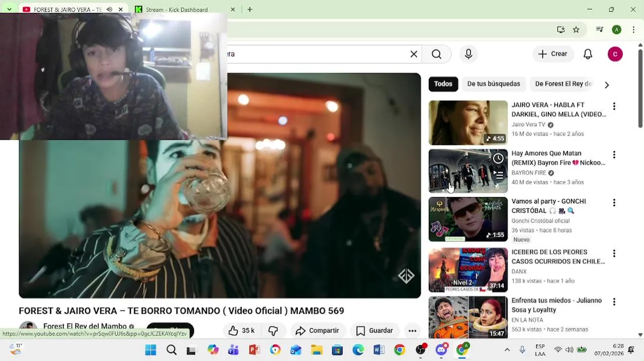The width and height of the screenshot is (644, 361).
Task: Click the Guardar save button
Action: [374, 330]
